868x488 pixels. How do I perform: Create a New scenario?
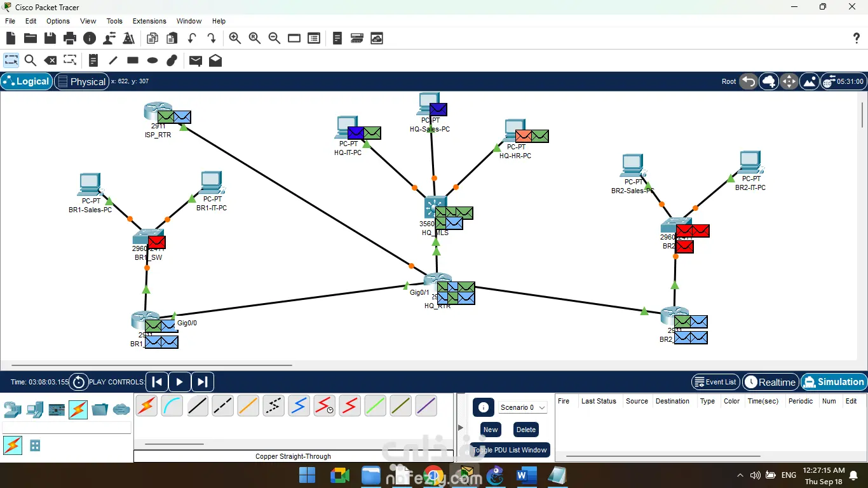[490, 430]
